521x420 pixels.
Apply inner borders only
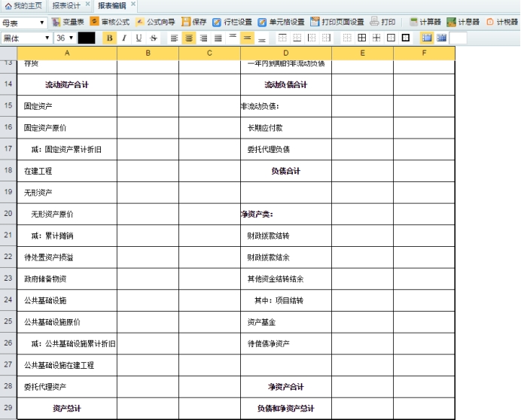[376, 38]
